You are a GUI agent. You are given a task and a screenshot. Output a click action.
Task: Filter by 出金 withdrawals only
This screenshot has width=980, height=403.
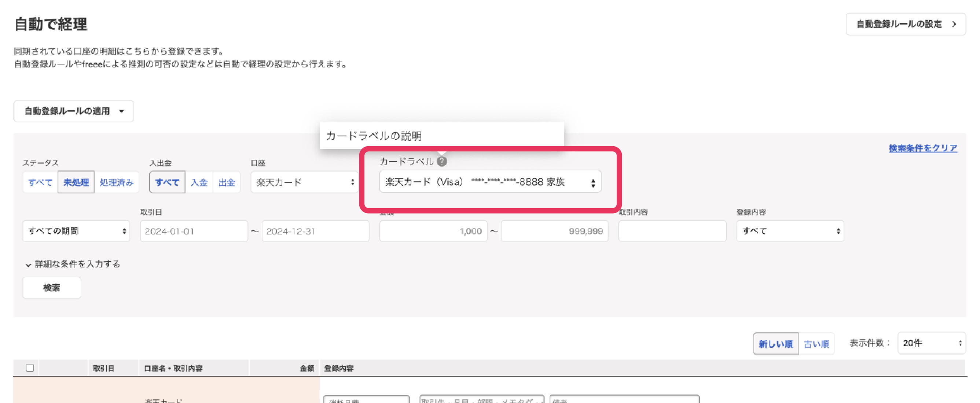point(227,182)
